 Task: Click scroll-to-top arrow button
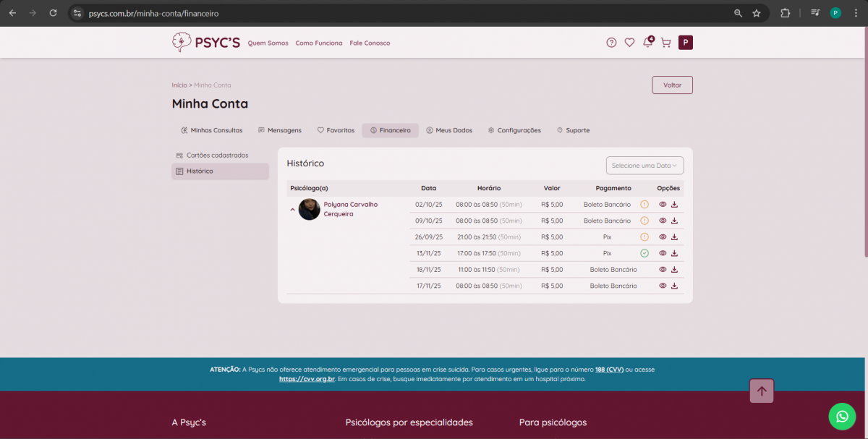(762, 391)
